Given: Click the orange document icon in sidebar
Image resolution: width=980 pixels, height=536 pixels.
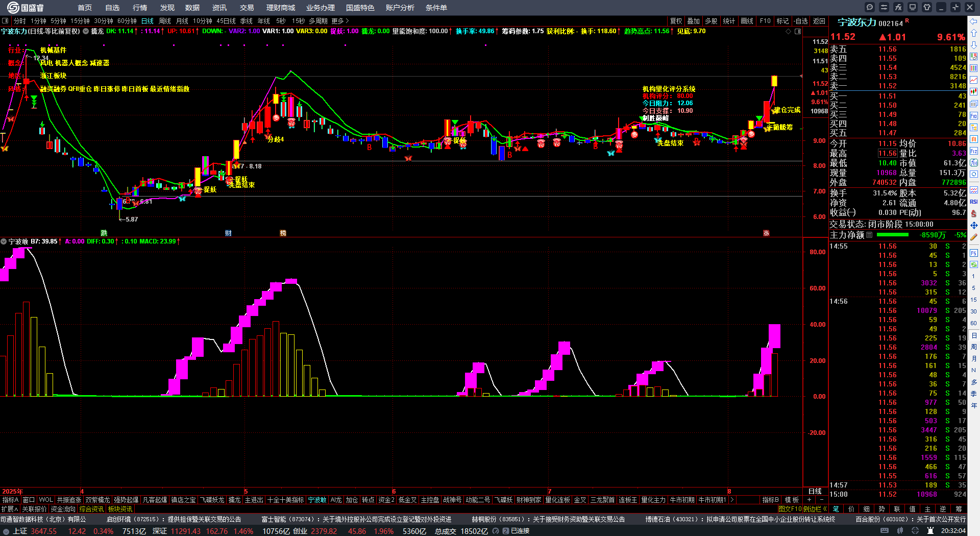Looking at the screenshot, I should coord(974,139).
